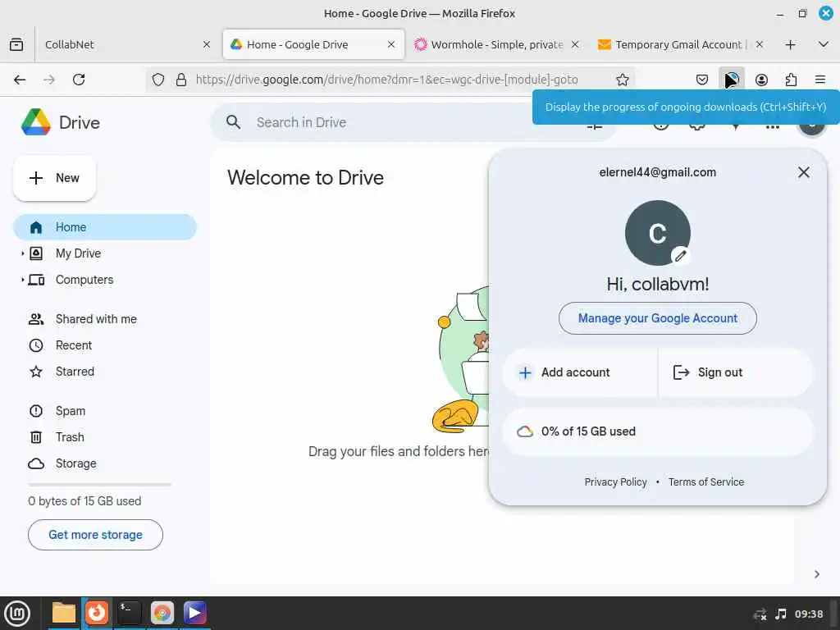This screenshot has width=840, height=630.
Task: Open the Terms of Service link
Action: click(x=705, y=482)
